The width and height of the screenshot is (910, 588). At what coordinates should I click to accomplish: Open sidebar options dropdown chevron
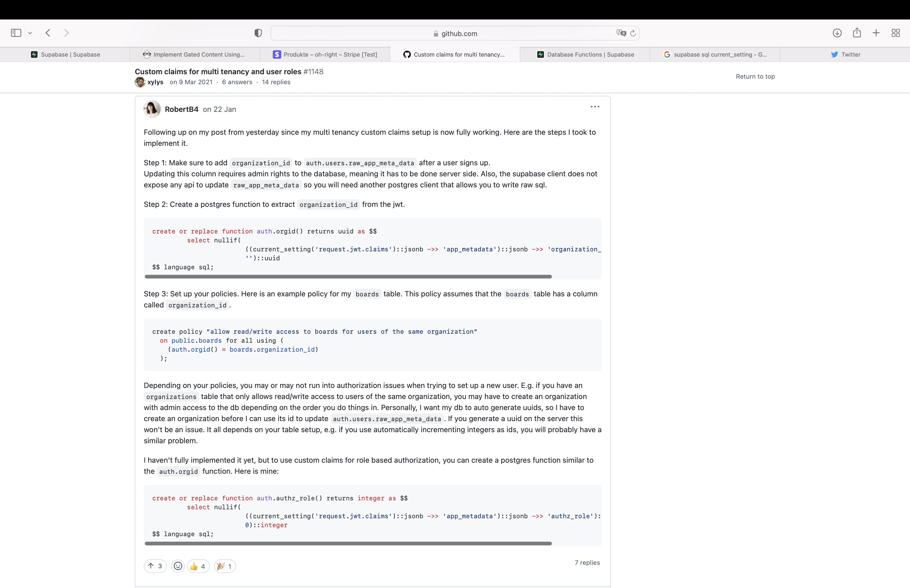coord(30,33)
